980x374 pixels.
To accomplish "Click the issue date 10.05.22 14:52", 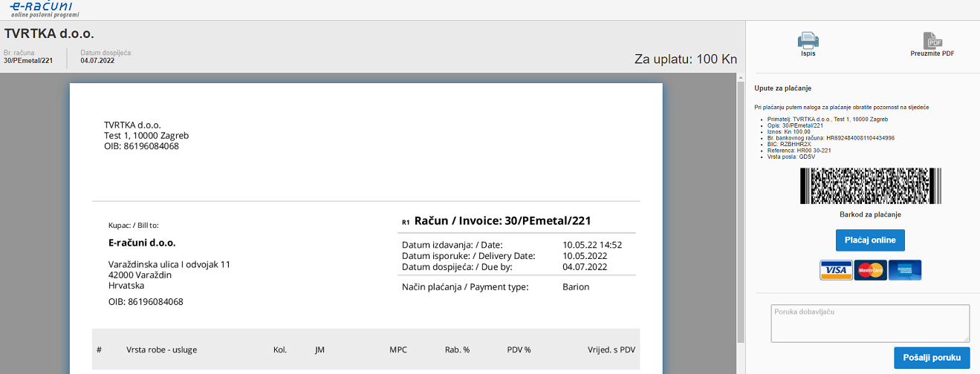I will 592,245.
